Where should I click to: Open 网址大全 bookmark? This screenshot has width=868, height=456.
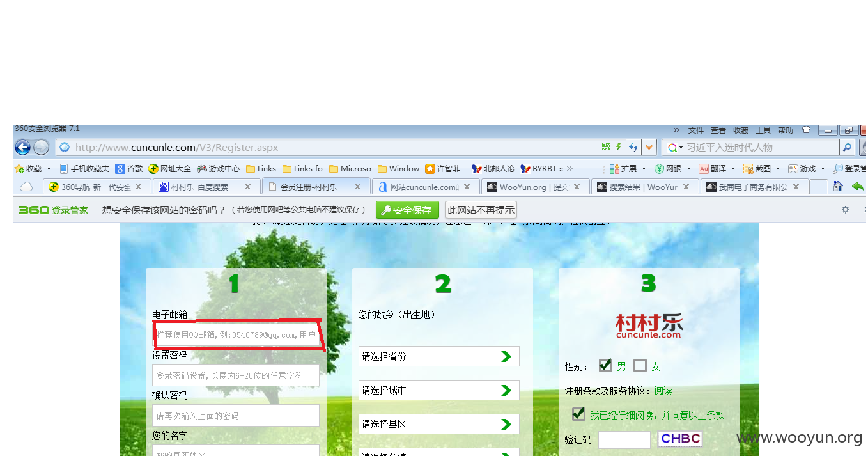coord(170,169)
